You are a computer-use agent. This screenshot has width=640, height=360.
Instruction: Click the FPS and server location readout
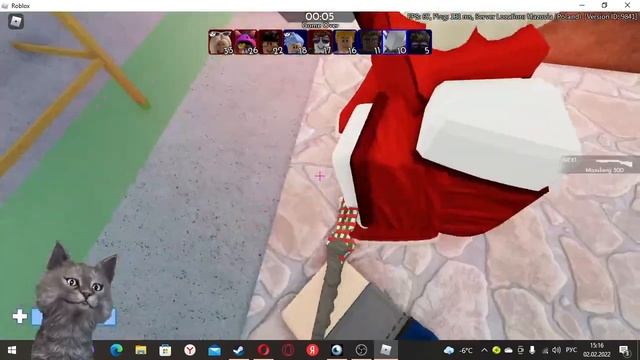pos(522,16)
